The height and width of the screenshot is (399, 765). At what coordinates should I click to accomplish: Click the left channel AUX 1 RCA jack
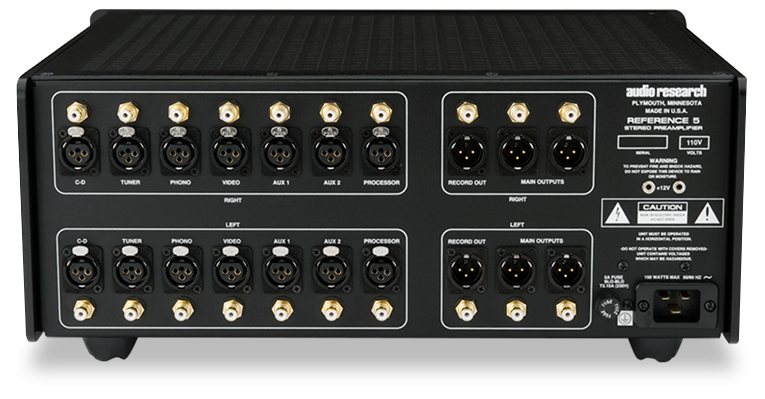(x=282, y=310)
